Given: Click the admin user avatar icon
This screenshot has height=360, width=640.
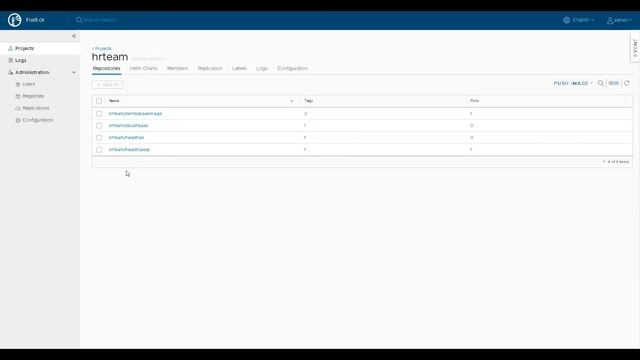Looking at the screenshot, I should tap(610, 20).
